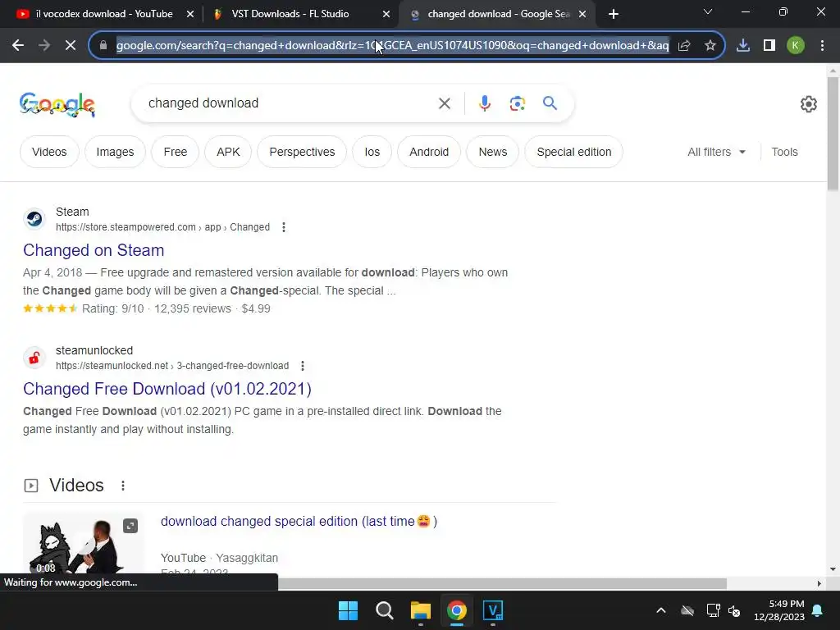Viewport: 840px width, 630px height.
Task: Apply the Free filter chip
Action: pyautogui.click(x=176, y=152)
